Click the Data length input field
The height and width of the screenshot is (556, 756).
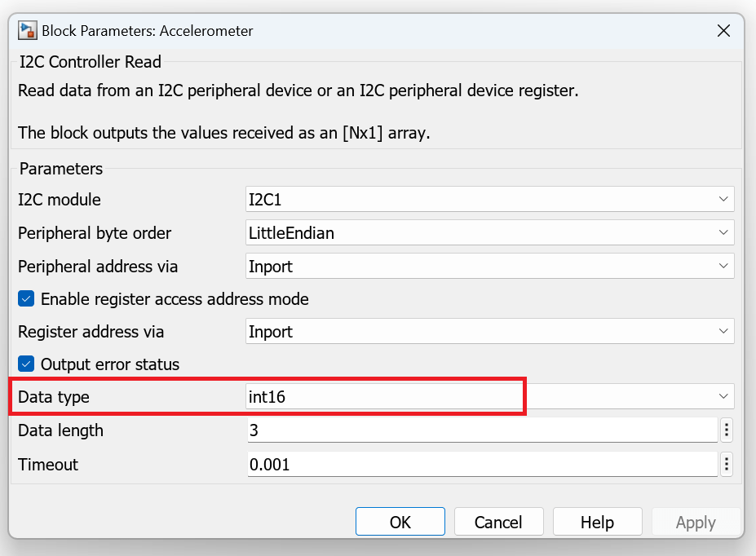[x=481, y=430]
